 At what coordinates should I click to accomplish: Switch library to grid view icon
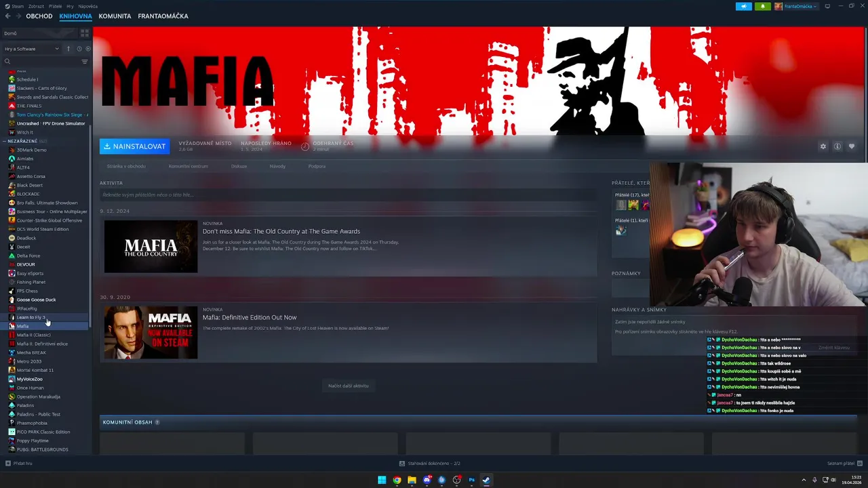coord(85,33)
